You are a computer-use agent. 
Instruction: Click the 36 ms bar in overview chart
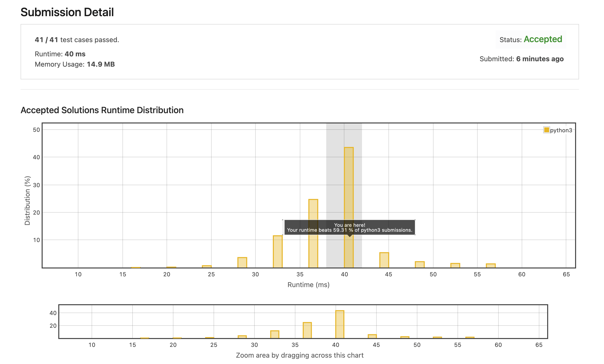pyautogui.click(x=307, y=330)
